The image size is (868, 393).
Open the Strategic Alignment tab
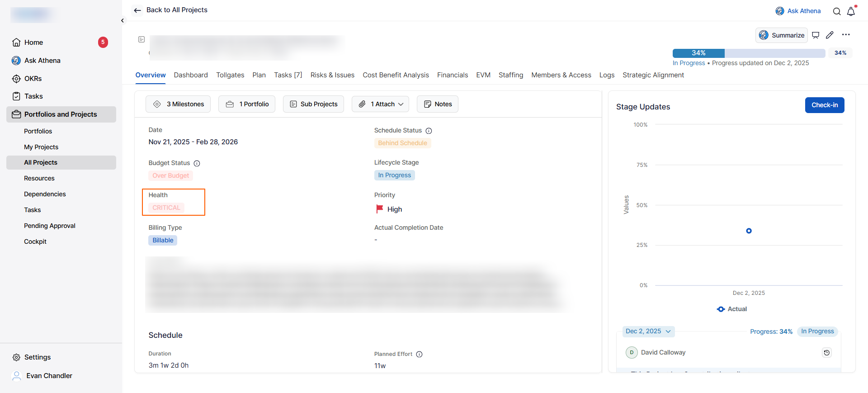click(653, 75)
